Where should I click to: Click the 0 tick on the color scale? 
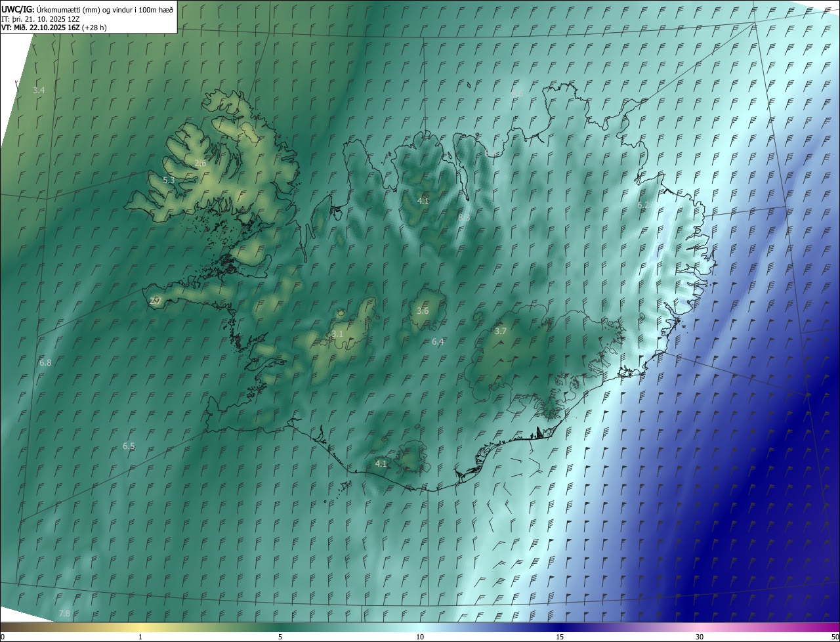tap(2, 637)
